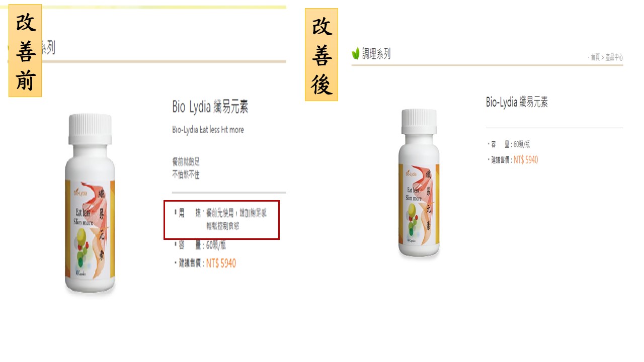
Task: Select the right Bio-Lydia 纖易元素 title
Action: pyautogui.click(x=517, y=102)
